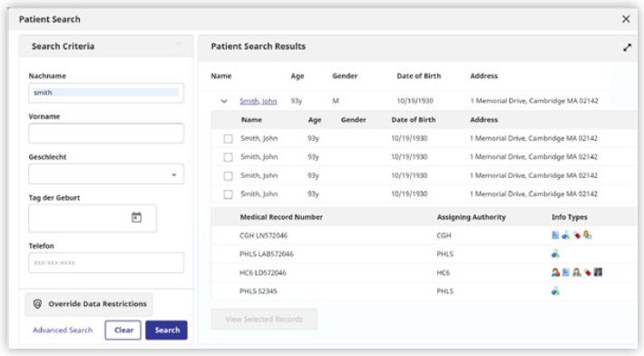Click the Medical Record Number column header
This screenshot has width=644, height=356.
click(x=281, y=217)
